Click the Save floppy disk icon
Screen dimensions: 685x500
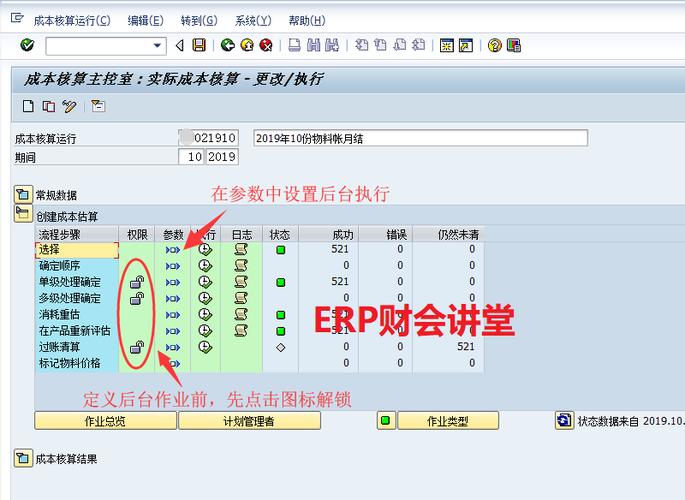199,45
